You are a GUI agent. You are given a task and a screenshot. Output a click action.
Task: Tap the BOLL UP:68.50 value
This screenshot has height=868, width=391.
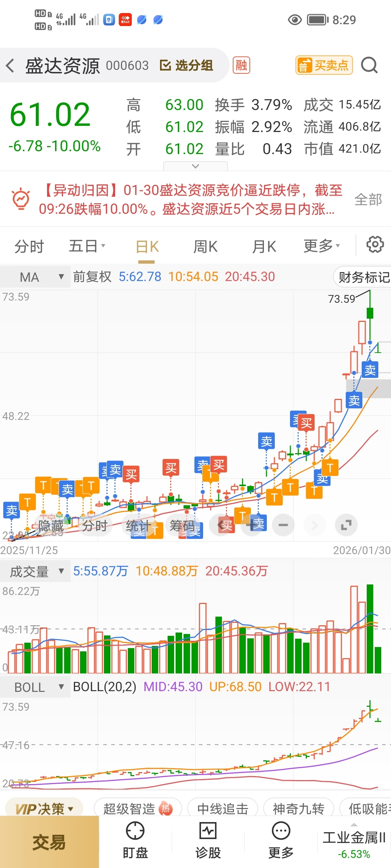[235, 686]
